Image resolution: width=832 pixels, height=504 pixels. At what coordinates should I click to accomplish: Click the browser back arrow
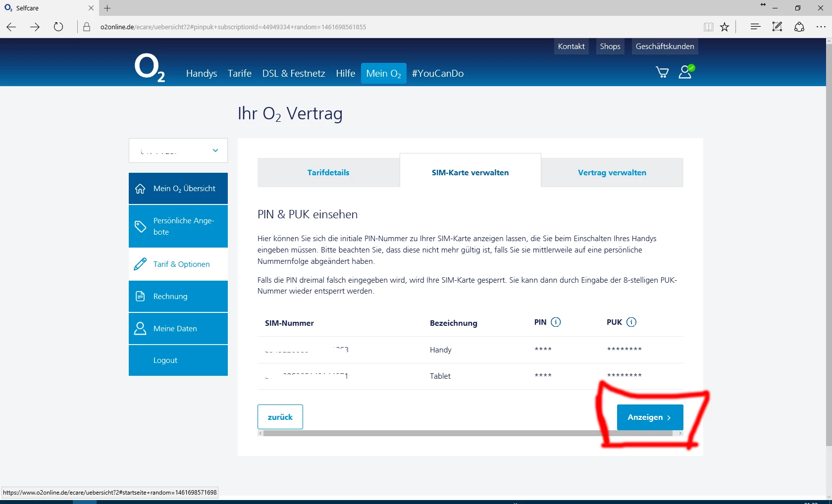(11, 27)
